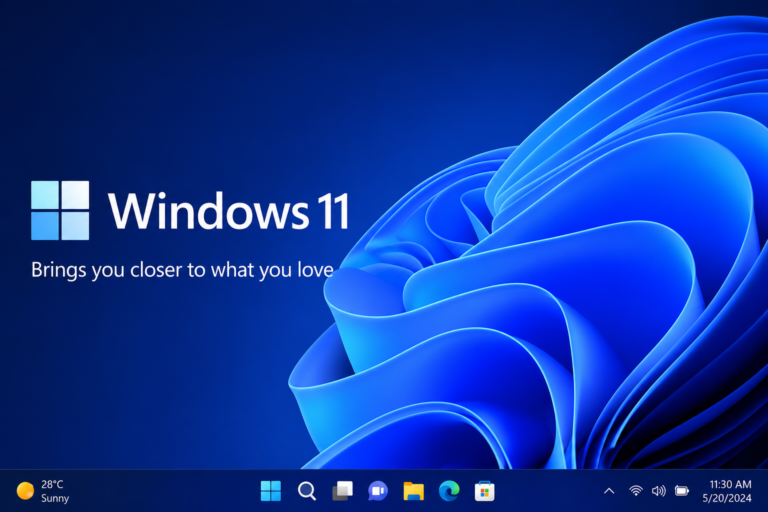Viewport: 768px width, 512px height.
Task: Open Task View on the taskbar
Action: [342, 490]
